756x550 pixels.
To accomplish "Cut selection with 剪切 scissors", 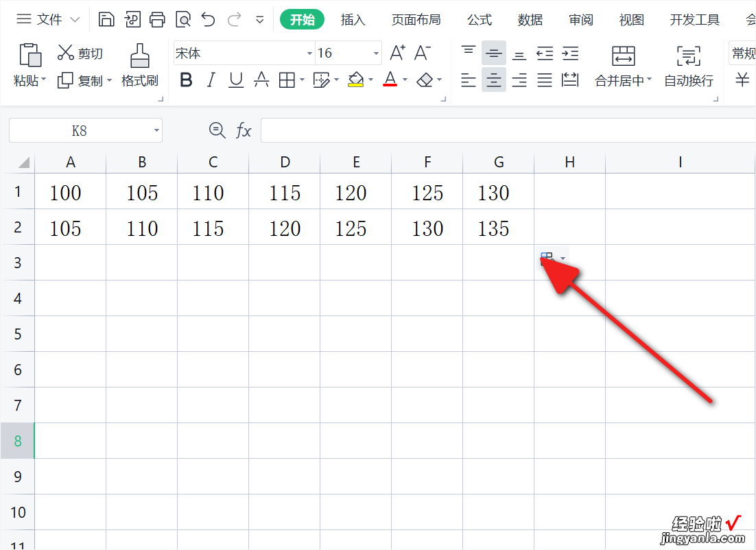I will coord(80,53).
